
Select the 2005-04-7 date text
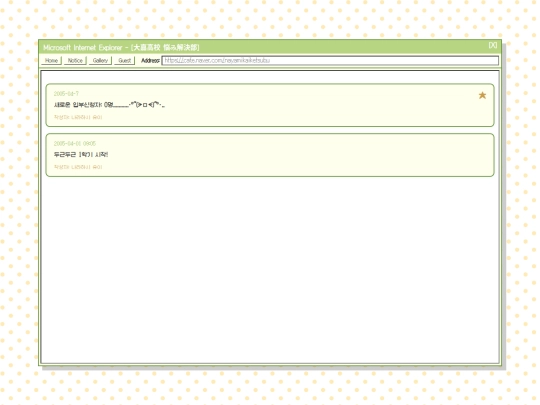tap(66, 94)
